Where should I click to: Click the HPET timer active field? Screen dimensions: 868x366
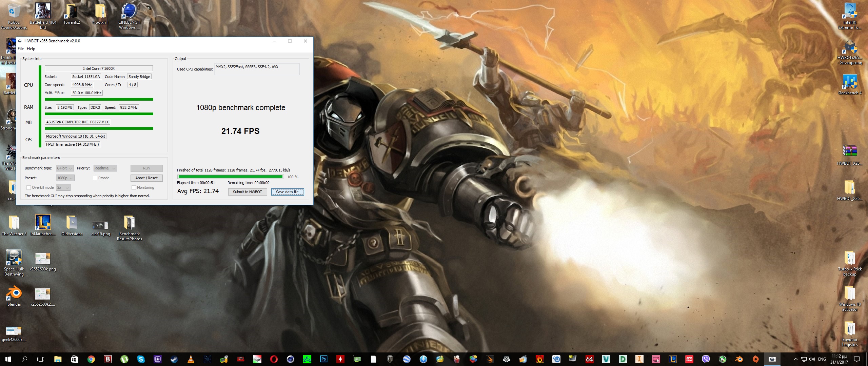[72, 144]
